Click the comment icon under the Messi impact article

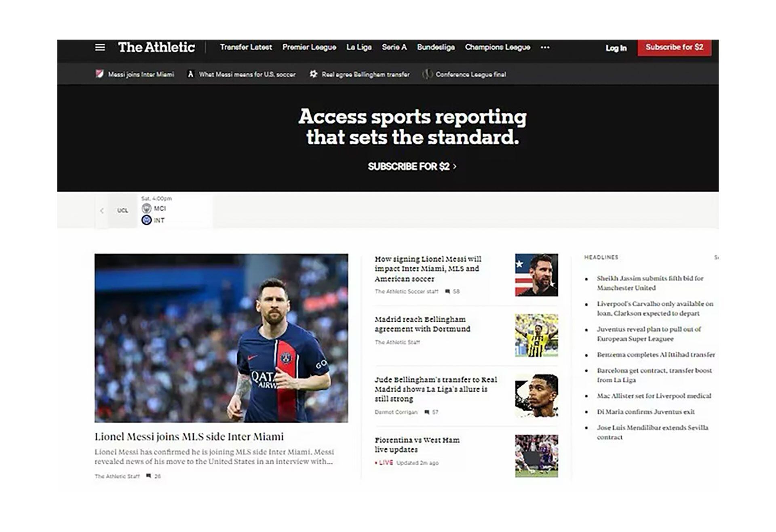pos(447,291)
